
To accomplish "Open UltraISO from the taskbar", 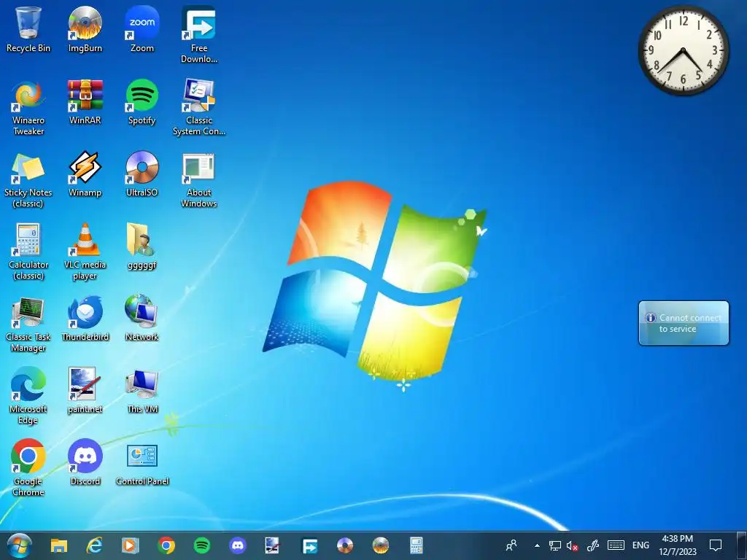I will click(345, 545).
